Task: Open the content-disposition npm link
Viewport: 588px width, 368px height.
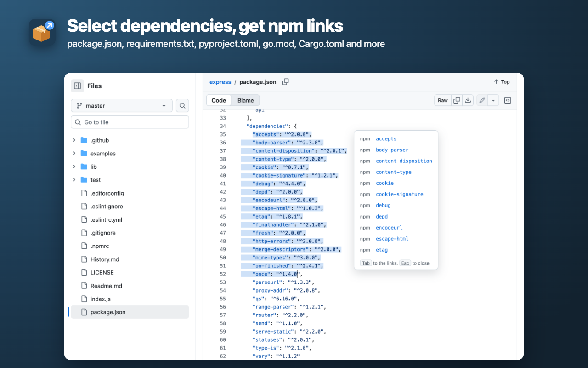Action: 404,161
